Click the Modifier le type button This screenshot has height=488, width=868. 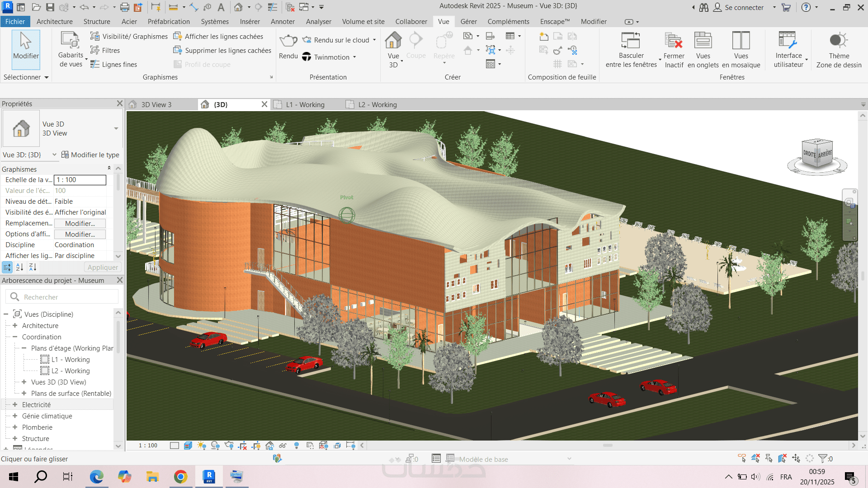[90, 155]
